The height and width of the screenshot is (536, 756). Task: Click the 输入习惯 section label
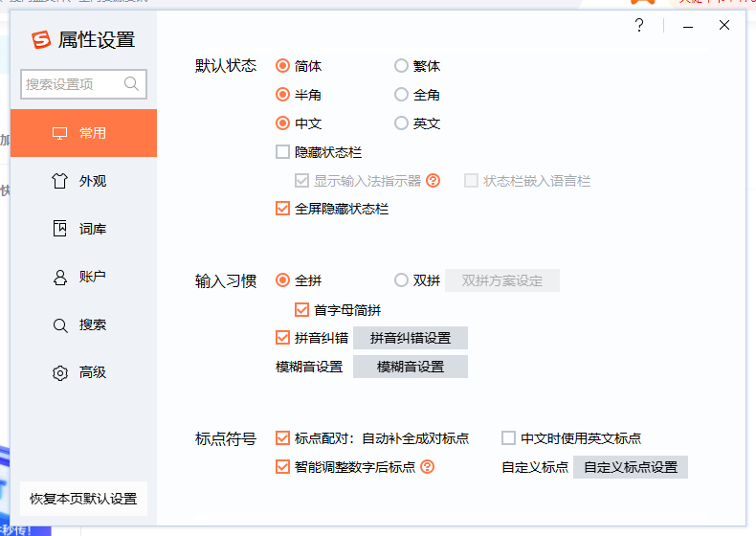[226, 280]
